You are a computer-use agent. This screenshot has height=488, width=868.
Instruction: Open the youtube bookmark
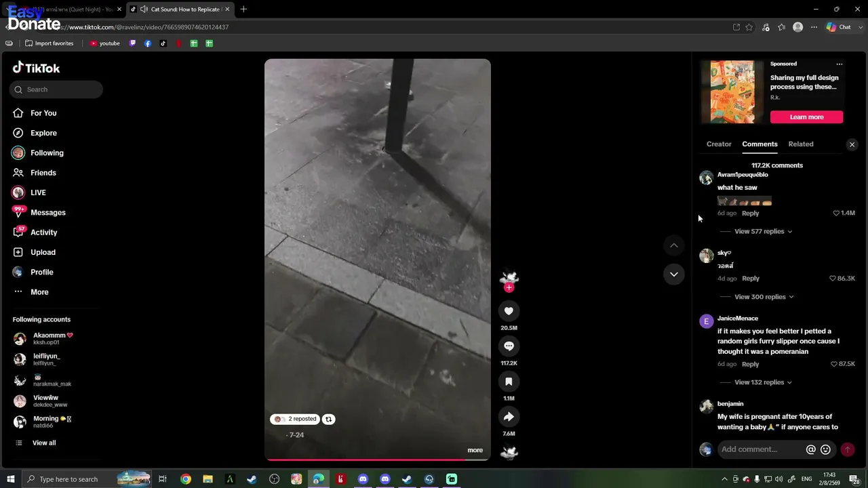(104, 43)
